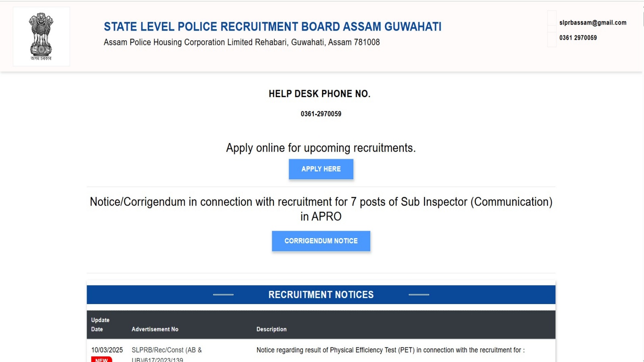Open the Physical Efficiency Test result notice
This screenshot has width=644, height=362.
tap(390, 350)
